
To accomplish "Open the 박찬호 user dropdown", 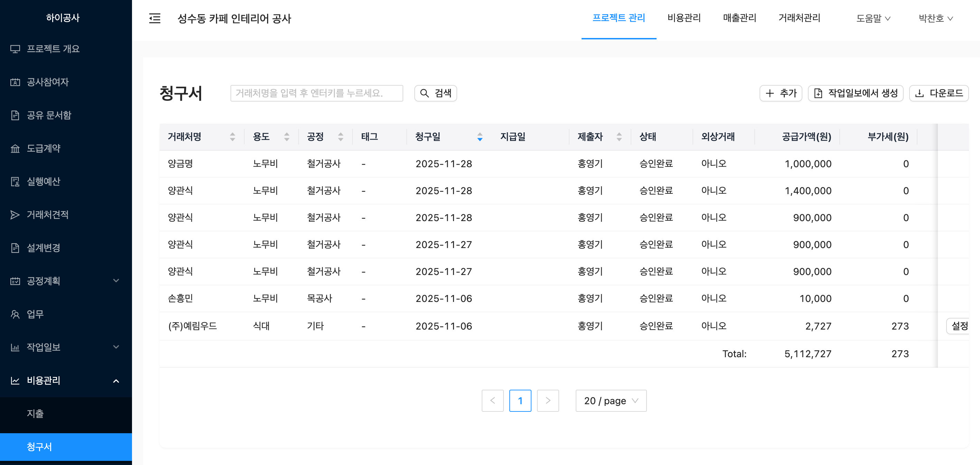I will coord(935,18).
